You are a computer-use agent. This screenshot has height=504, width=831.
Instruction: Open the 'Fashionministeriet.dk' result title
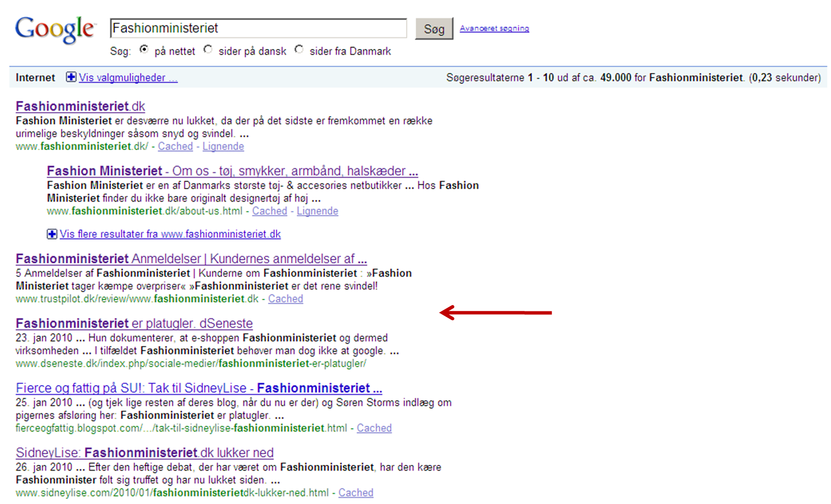(80, 106)
